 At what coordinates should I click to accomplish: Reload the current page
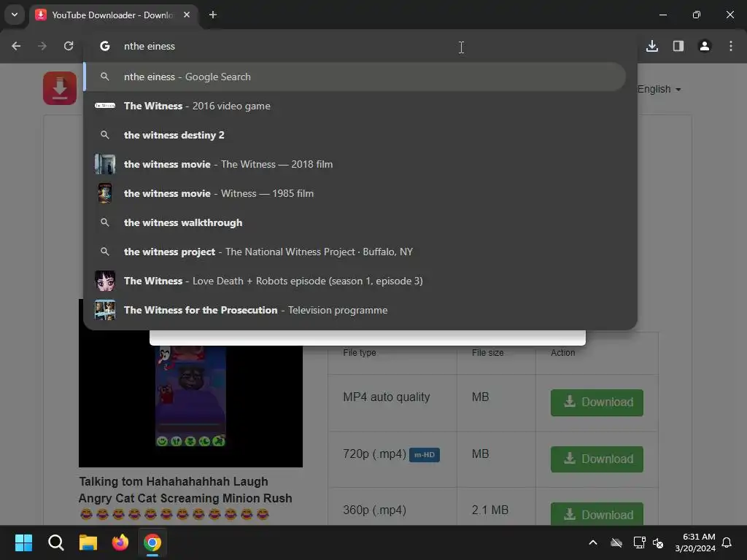(x=69, y=46)
